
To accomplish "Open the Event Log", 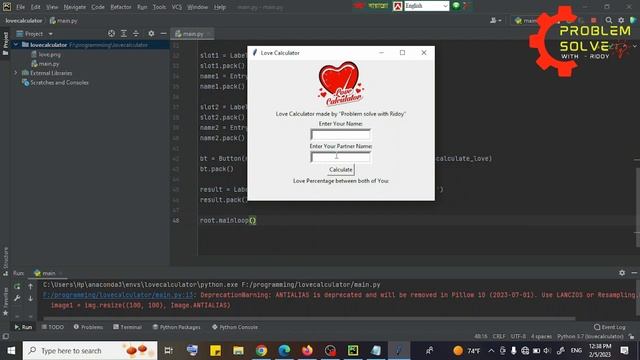I will (x=609, y=327).
